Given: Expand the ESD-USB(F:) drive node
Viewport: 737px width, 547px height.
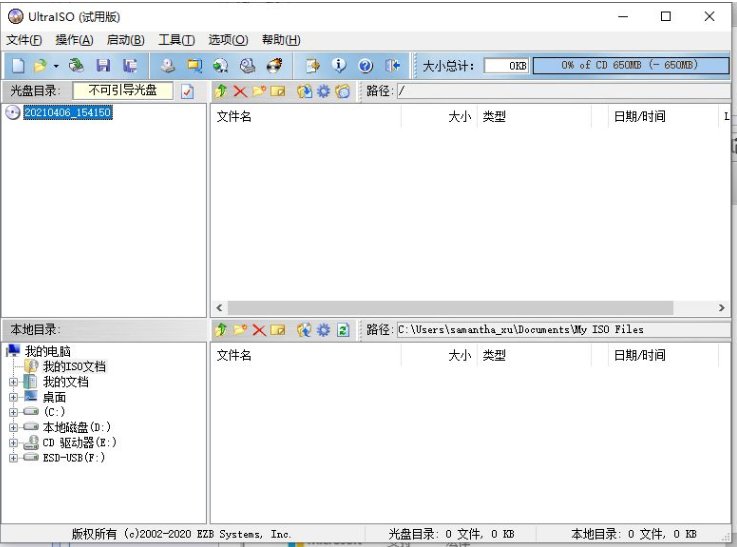Looking at the screenshot, I should (x=13, y=458).
